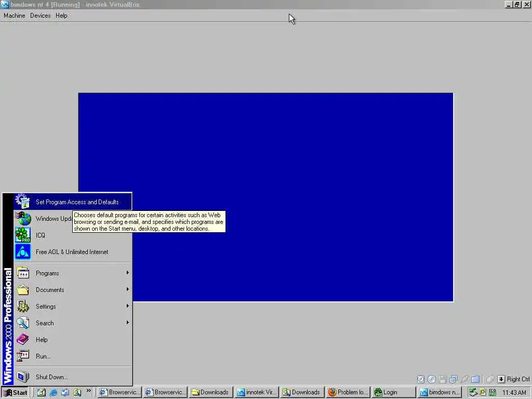The width and height of the screenshot is (532, 399).
Task: Click the VirtualBox title bar icon
Action: click(5, 4)
